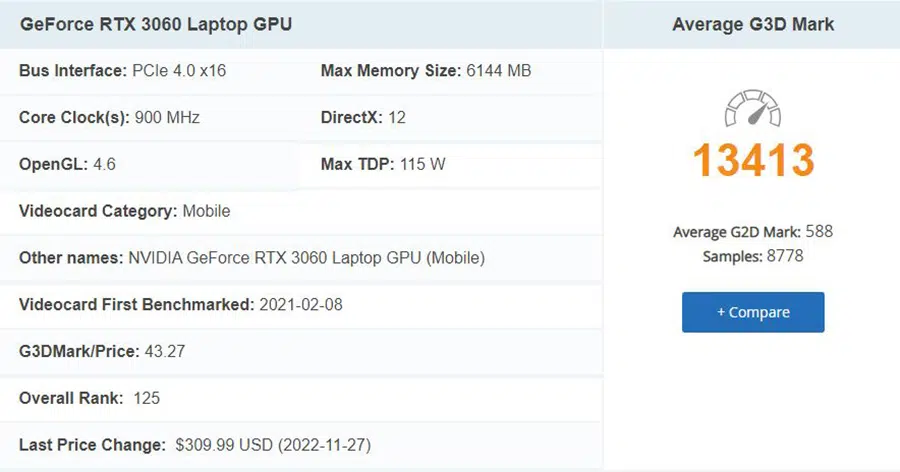
Task: Click the speedometer gauge icon
Action: click(752, 108)
